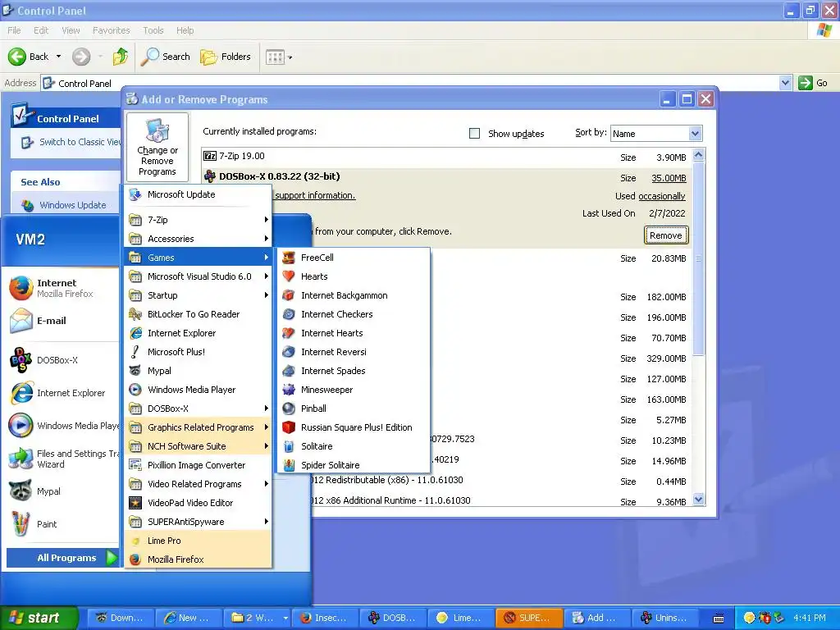Open the Tools menu

click(x=153, y=30)
